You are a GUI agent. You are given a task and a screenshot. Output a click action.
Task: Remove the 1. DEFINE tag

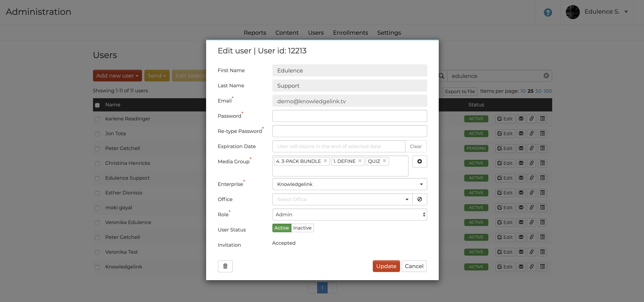[360, 161]
